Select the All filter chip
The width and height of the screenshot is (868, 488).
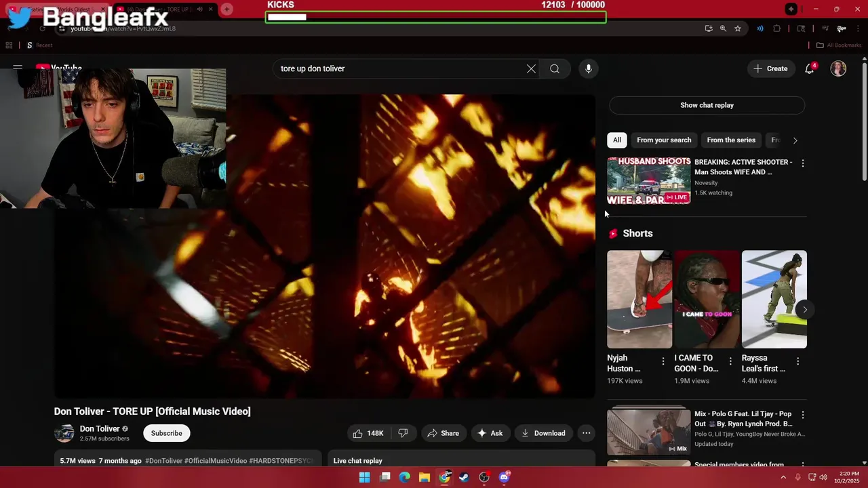[617, 140]
